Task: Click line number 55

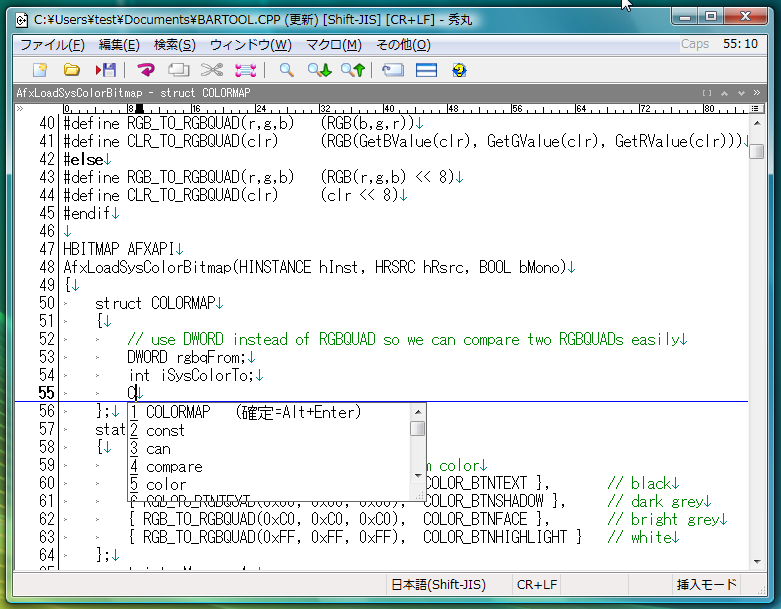Action: (x=46, y=393)
